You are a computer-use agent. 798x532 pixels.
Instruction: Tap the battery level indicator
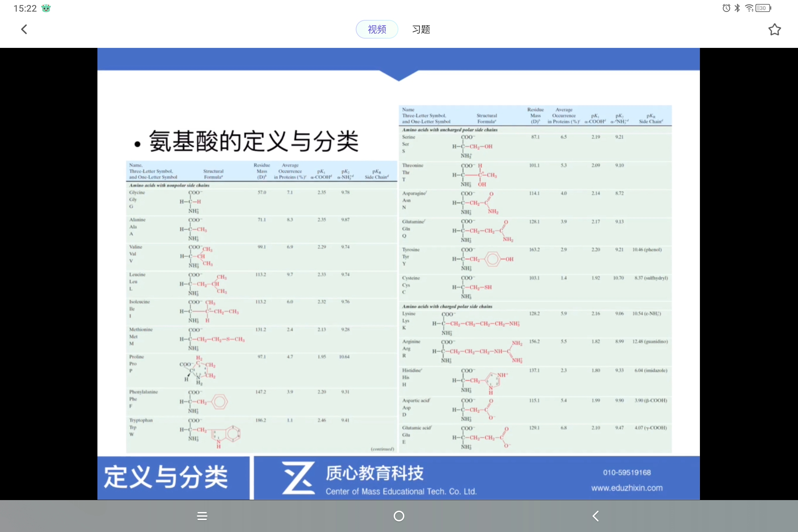pos(763,8)
